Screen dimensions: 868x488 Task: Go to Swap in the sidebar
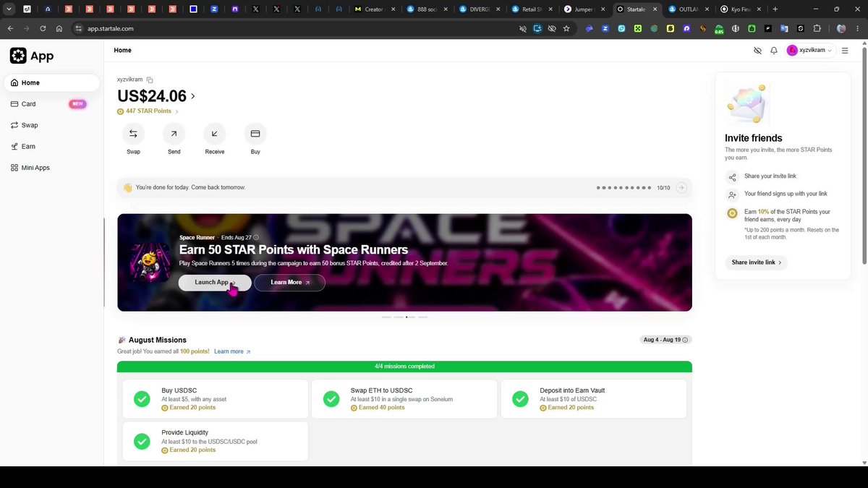pos(51,125)
